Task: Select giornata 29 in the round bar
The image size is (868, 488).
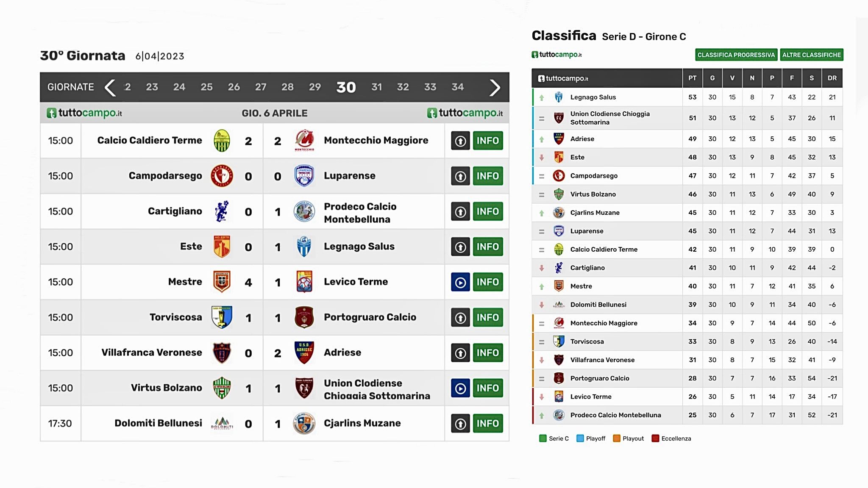Action: 314,87
